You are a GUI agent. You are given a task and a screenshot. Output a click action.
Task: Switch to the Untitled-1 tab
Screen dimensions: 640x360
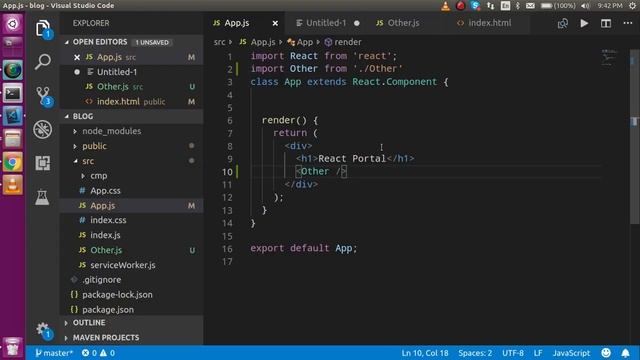tap(326, 23)
